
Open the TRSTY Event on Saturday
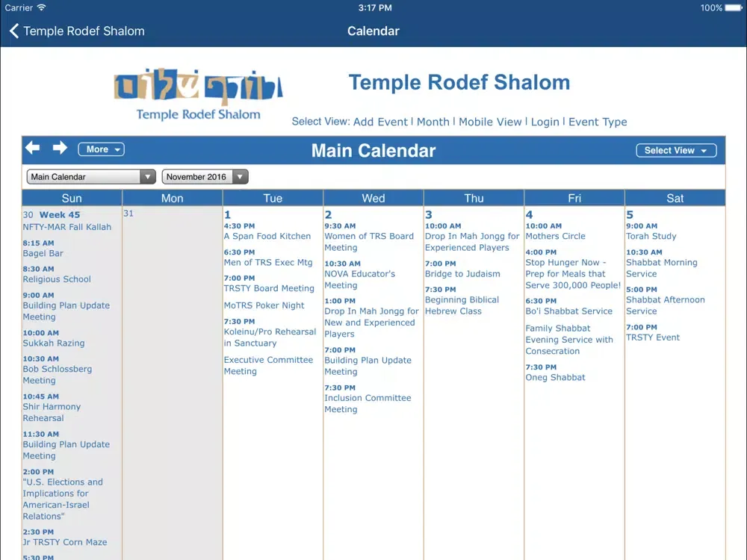(653, 337)
